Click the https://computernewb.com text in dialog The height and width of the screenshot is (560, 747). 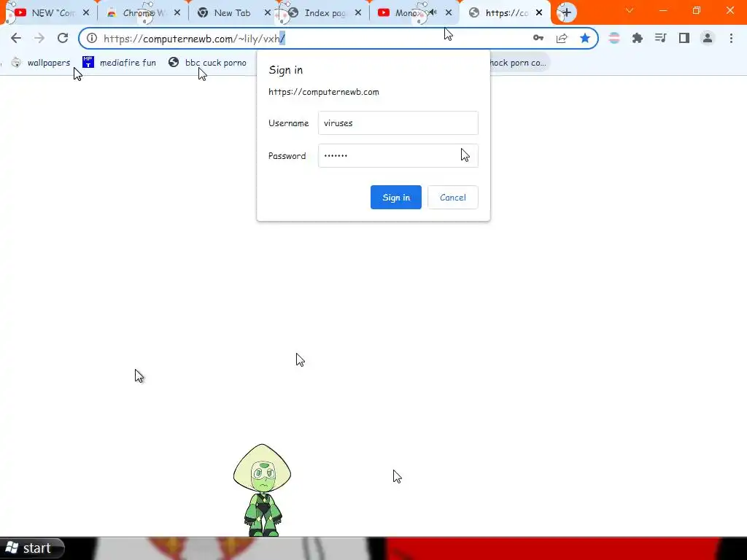pyautogui.click(x=323, y=92)
